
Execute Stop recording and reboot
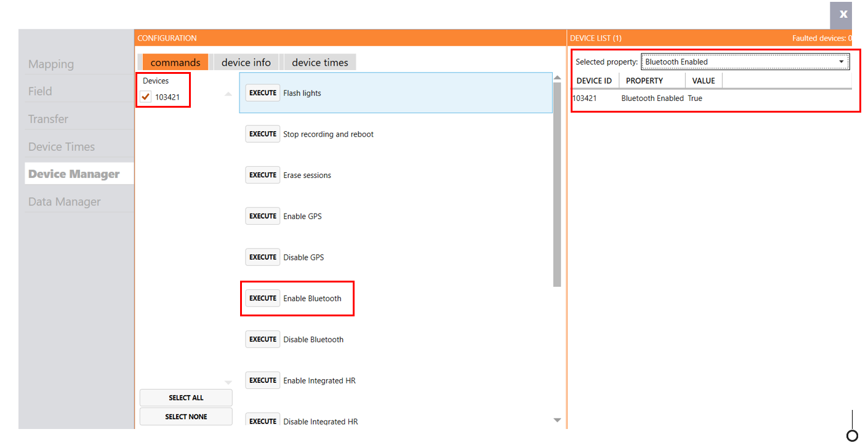coord(263,134)
